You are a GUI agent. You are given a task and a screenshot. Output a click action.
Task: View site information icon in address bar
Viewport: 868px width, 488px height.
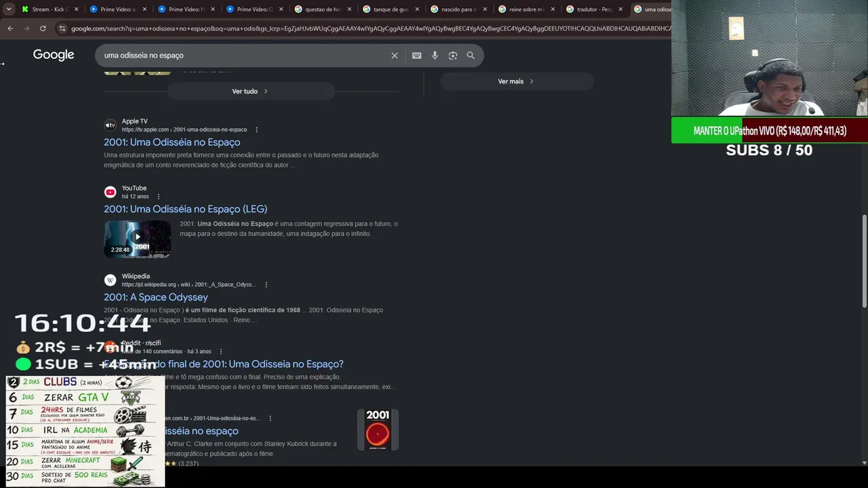pos(62,28)
